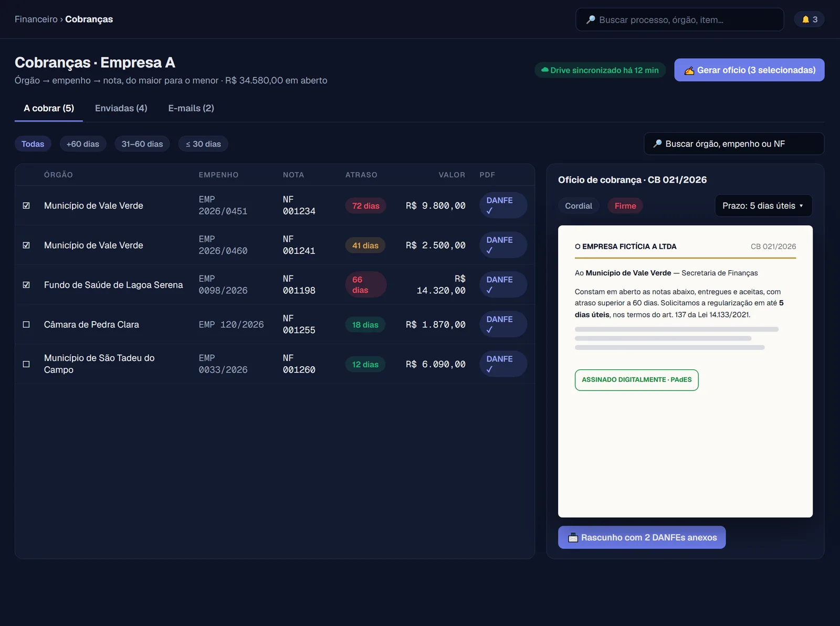
Task: Expand the Prazo: 5 dias úteis dropdown
Action: (763, 206)
